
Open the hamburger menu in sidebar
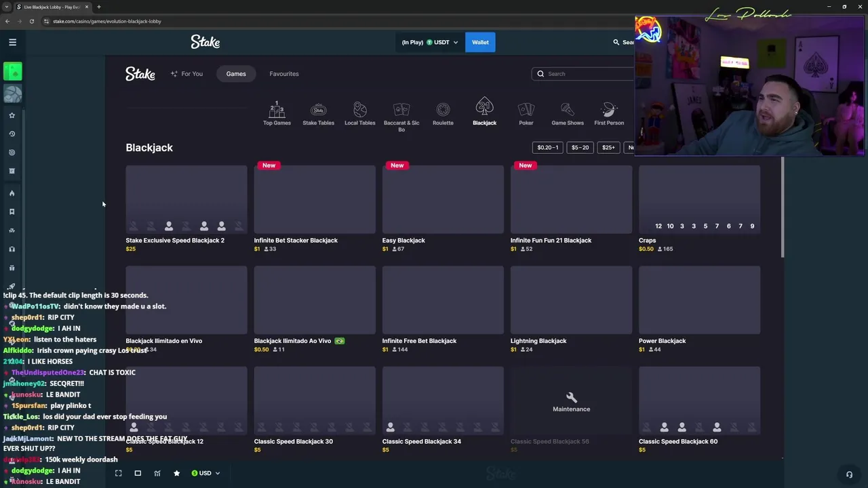12,42
